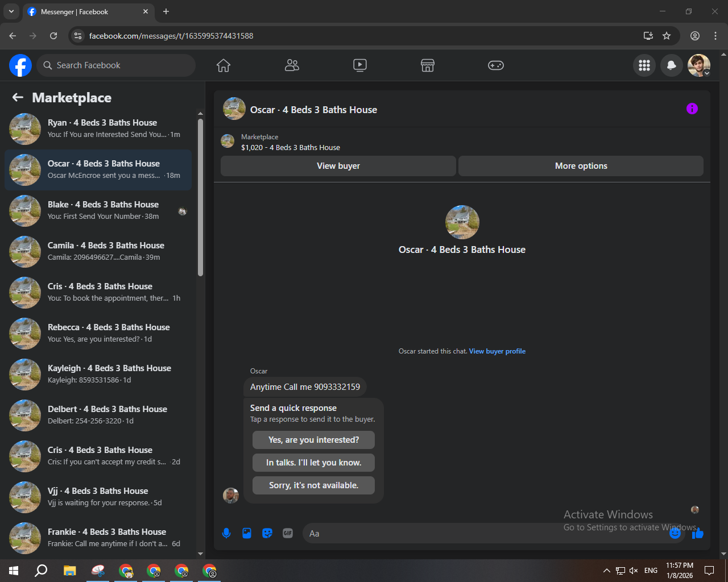Click the Chrome profile icon

(x=695, y=36)
